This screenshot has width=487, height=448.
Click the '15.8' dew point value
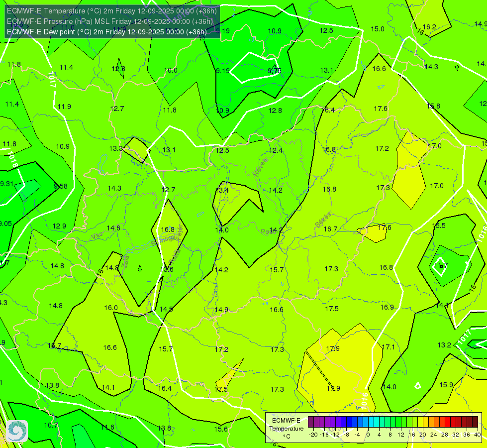pos(433,107)
